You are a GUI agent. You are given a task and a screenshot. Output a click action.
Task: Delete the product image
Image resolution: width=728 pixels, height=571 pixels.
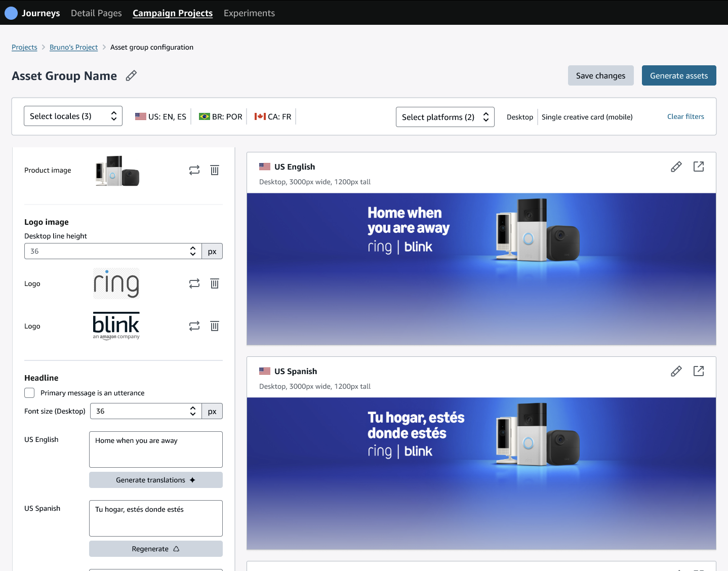click(x=215, y=170)
